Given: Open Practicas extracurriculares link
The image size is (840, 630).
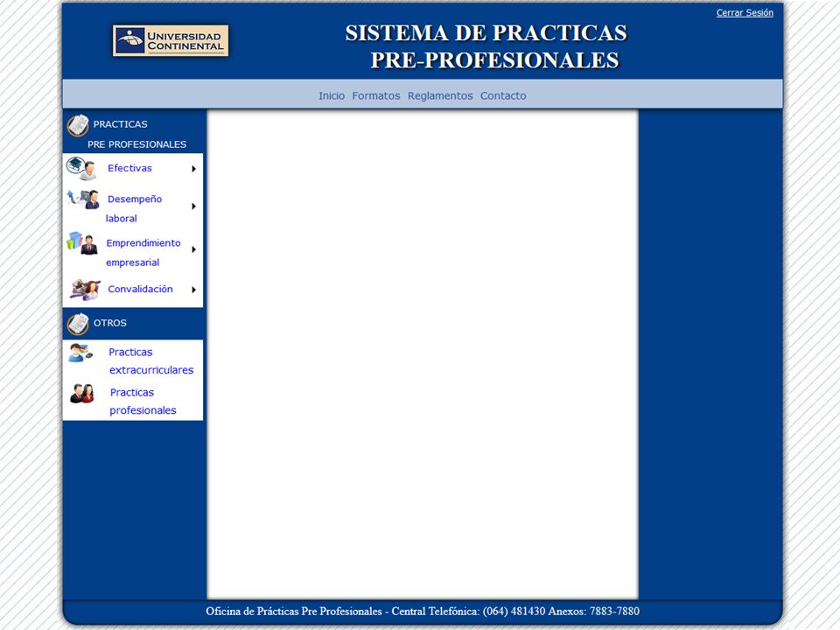Looking at the screenshot, I should click(x=151, y=361).
